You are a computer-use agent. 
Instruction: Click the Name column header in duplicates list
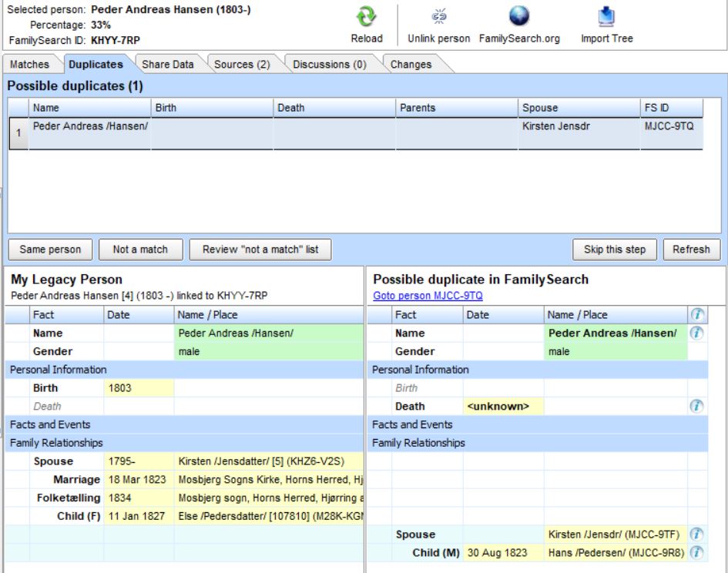89,108
